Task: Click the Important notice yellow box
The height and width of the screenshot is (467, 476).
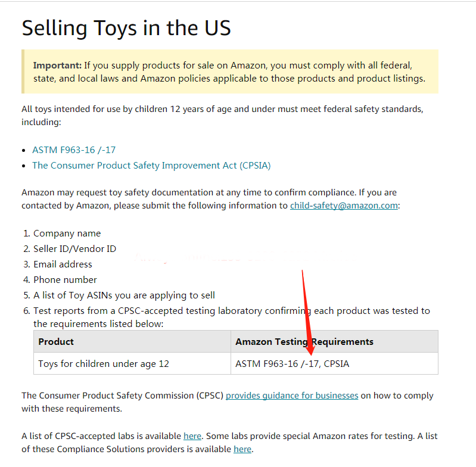Action: 230,71
